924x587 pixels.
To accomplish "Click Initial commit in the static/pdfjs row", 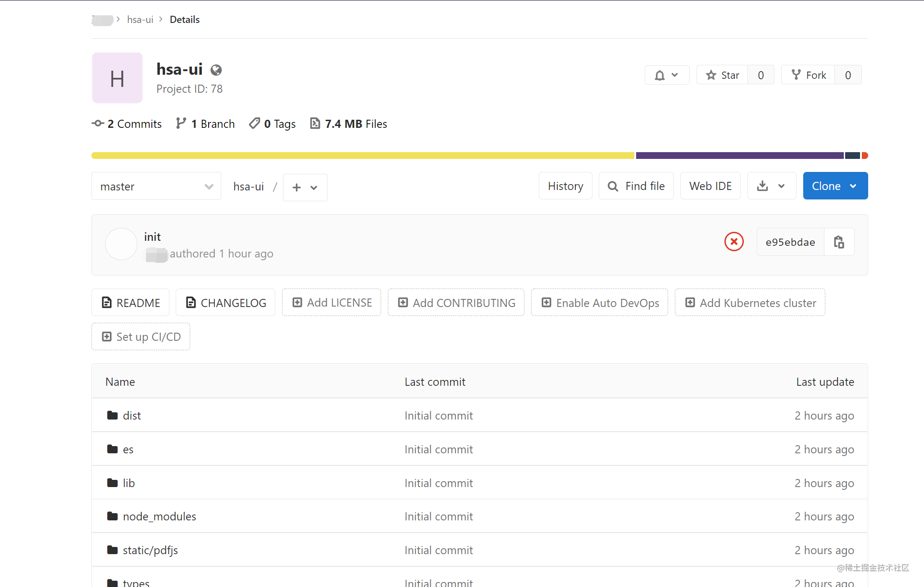I will (438, 550).
